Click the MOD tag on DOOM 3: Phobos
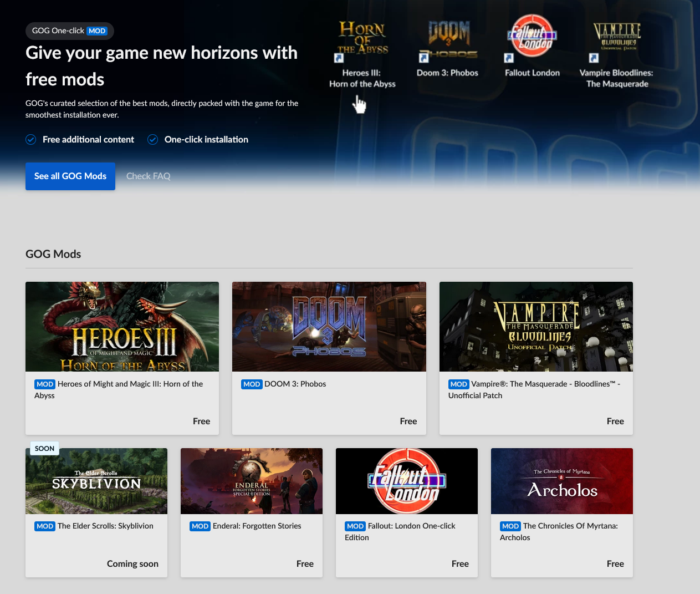 coord(252,384)
